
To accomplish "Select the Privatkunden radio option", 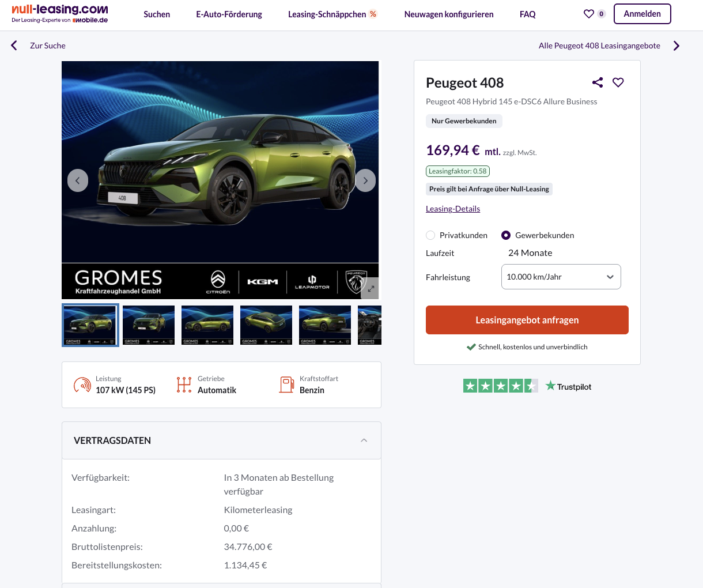I will [x=430, y=235].
